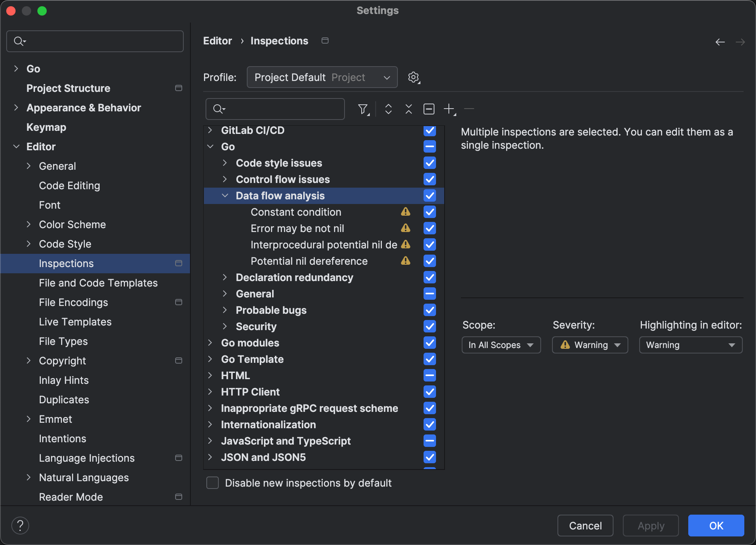This screenshot has height=545, width=756.
Task: Collapse the Data flow analysis node
Action: tap(225, 196)
